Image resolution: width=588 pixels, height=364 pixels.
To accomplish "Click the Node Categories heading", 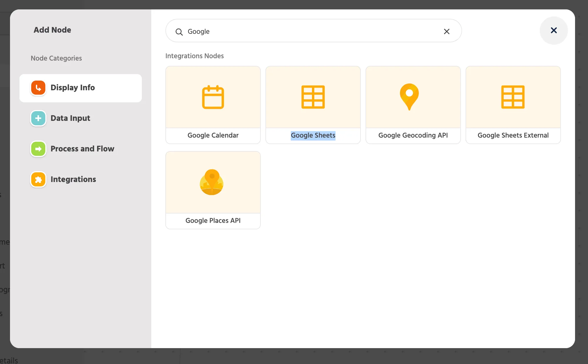I will pos(56,58).
